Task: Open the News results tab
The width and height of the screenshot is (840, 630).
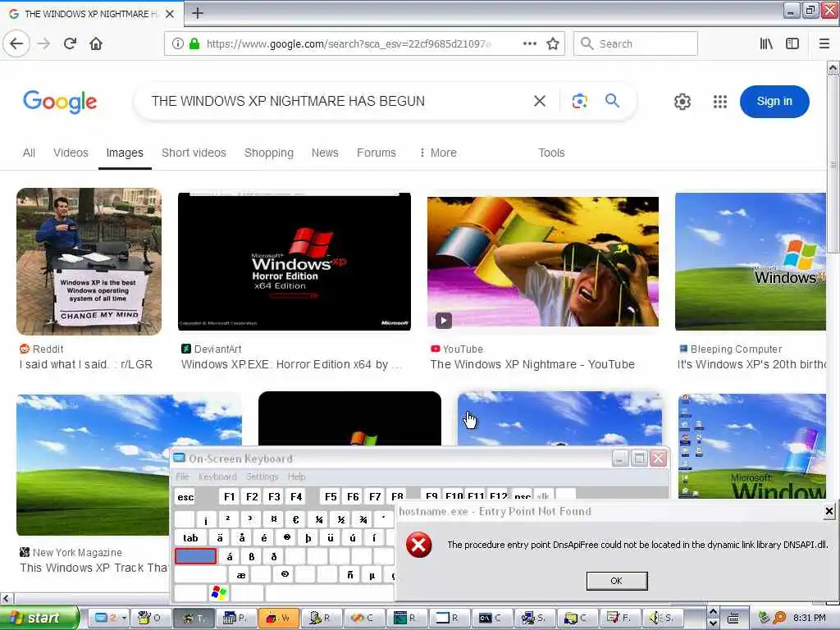Action: [325, 153]
